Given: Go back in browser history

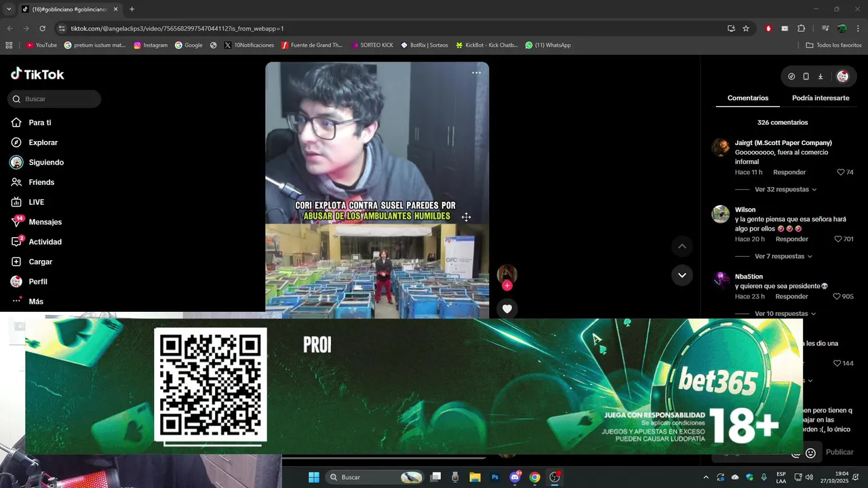Looking at the screenshot, I should [x=9, y=28].
